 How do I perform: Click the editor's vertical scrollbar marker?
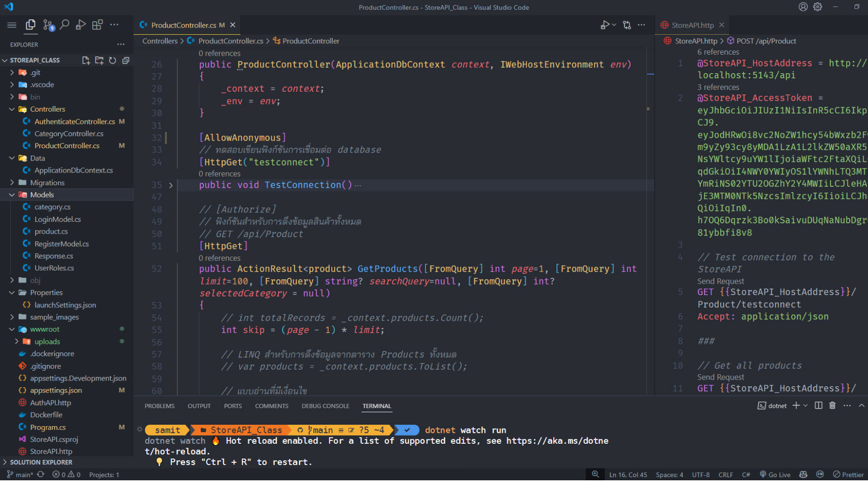pyautogui.click(x=650, y=74)
